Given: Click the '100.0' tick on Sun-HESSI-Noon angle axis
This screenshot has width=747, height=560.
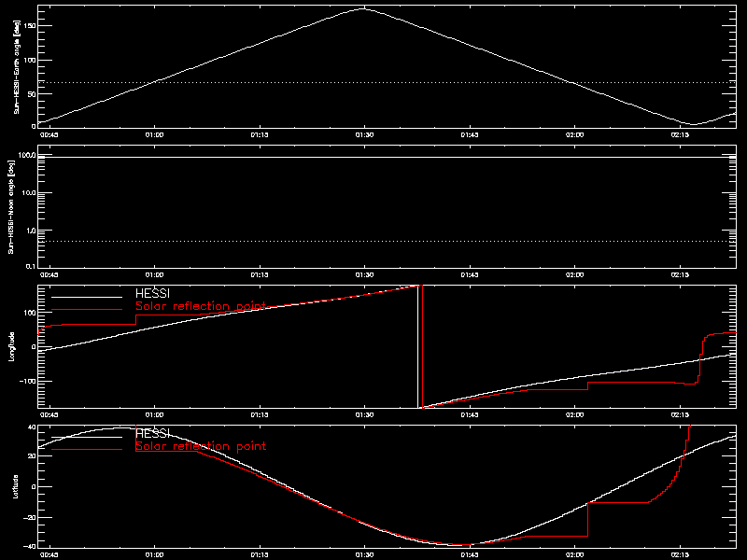Looking at the screenshot, I should coord(27,155).
